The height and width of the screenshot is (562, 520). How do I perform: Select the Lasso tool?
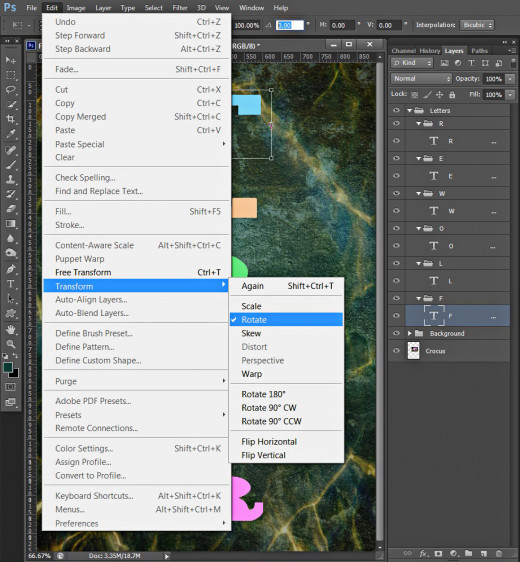click(11, 89)
